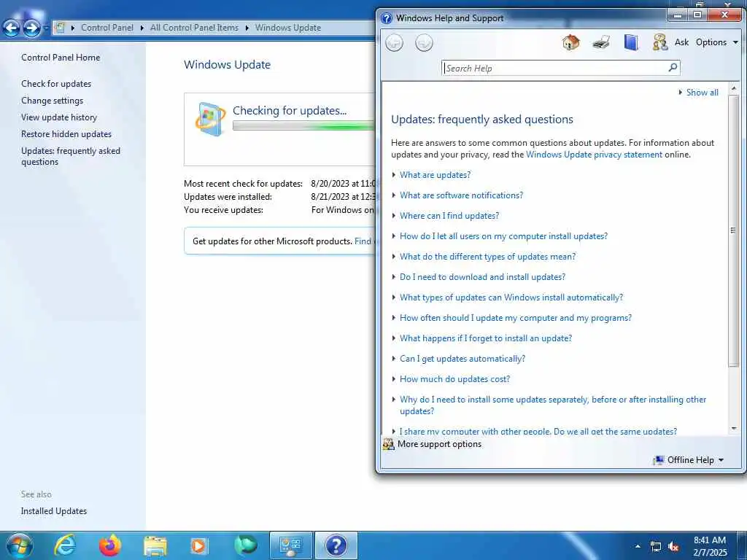This screenshot has width=747, height=560.
Task: Click the Help window forward arrow
Action: pyautogui.click(x=424, y=43)
